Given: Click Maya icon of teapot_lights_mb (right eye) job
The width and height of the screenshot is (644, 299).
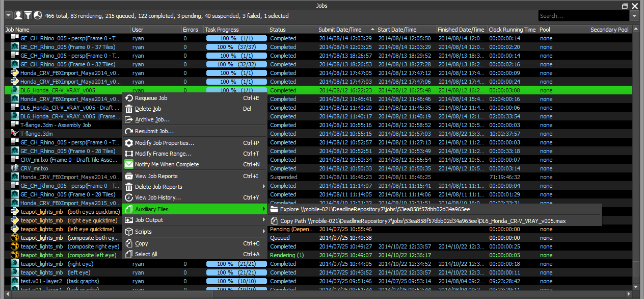Looking at the screenshot, I should pos(15,264).
